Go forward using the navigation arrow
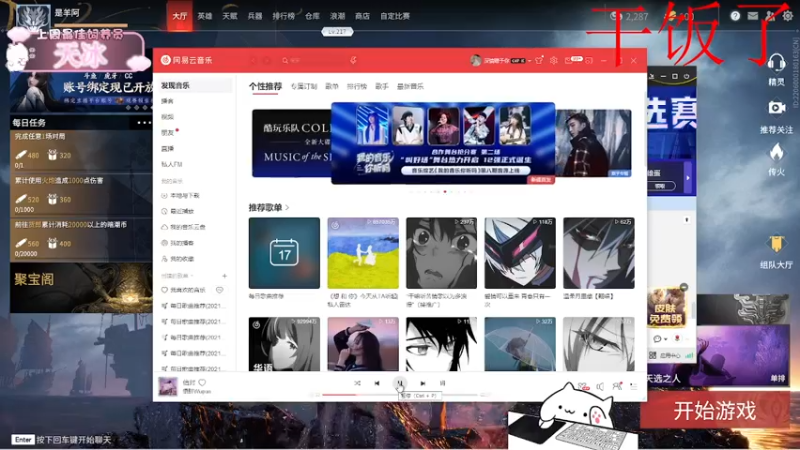 [267, 60]
